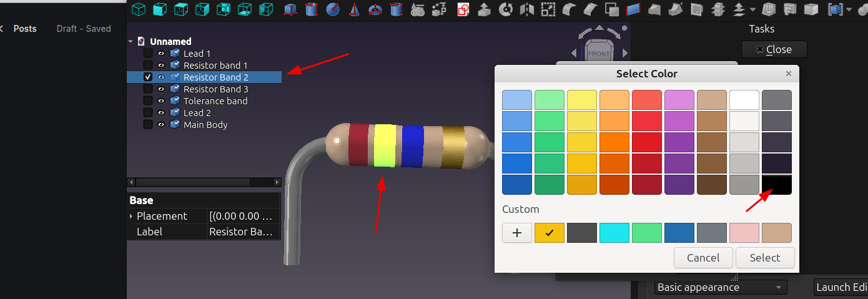Cancel the Select Color dialog
868x299 pixels.
point(703,258)
